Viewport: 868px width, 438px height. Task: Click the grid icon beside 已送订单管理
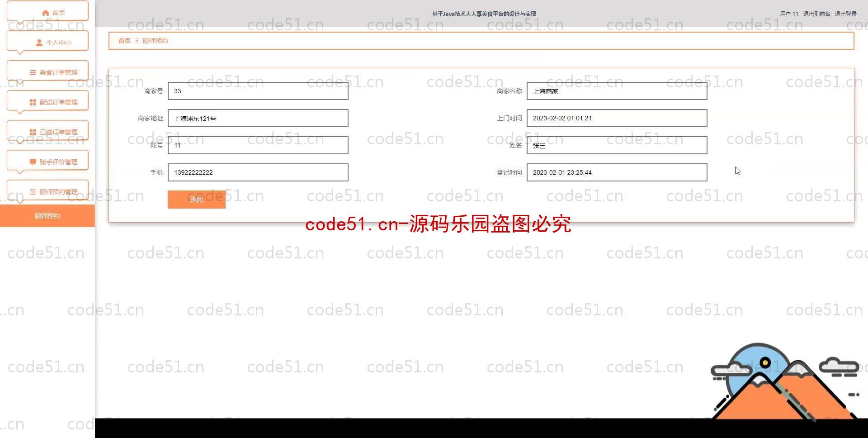coord(33,132)
